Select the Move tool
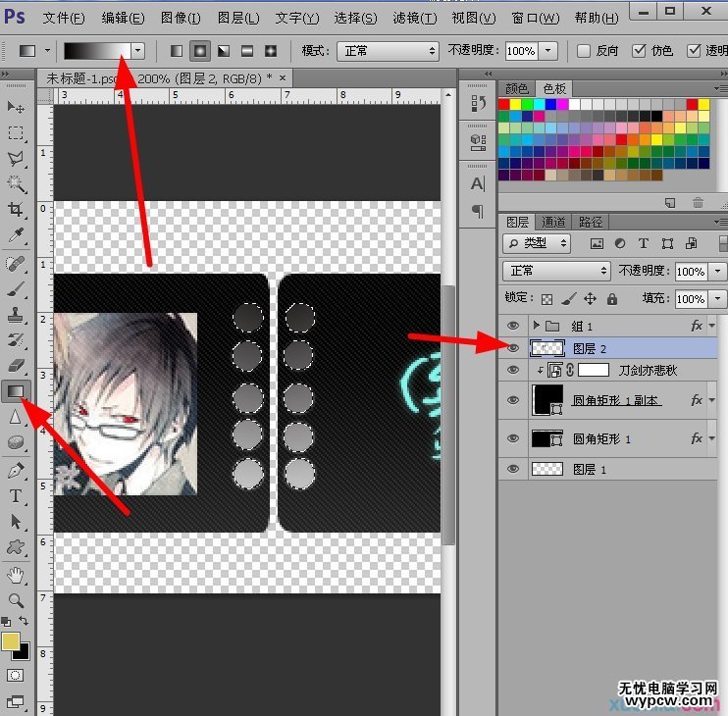Viewport: 728px width, 716px height. (16, 107)
